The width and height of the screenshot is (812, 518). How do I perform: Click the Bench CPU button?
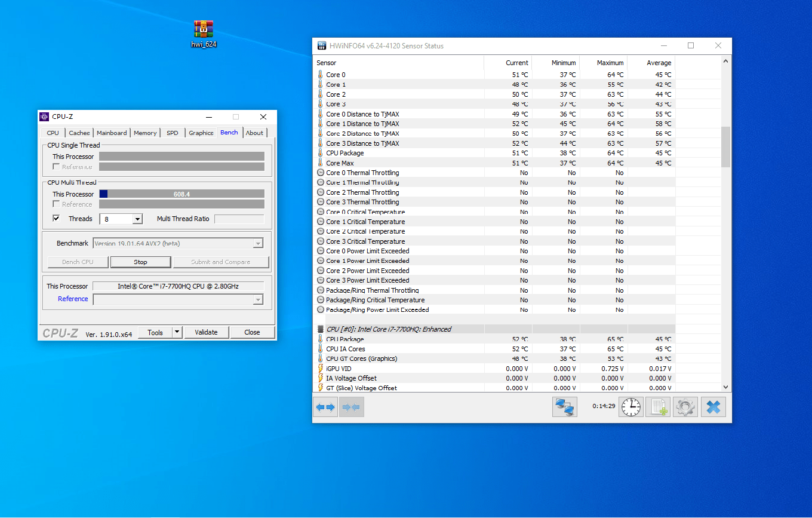78,262
